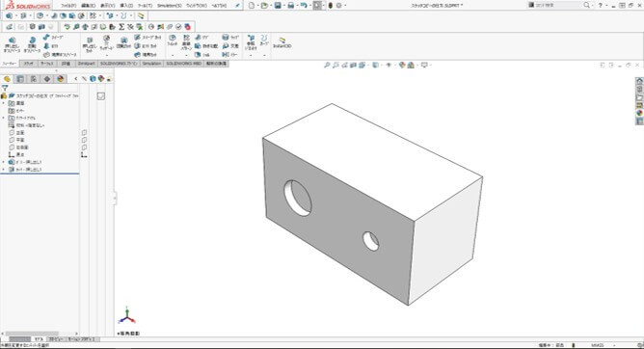Open the Simulation(S) menu
The width and height of the screenshot is (644, 349).
pos(170,6)
